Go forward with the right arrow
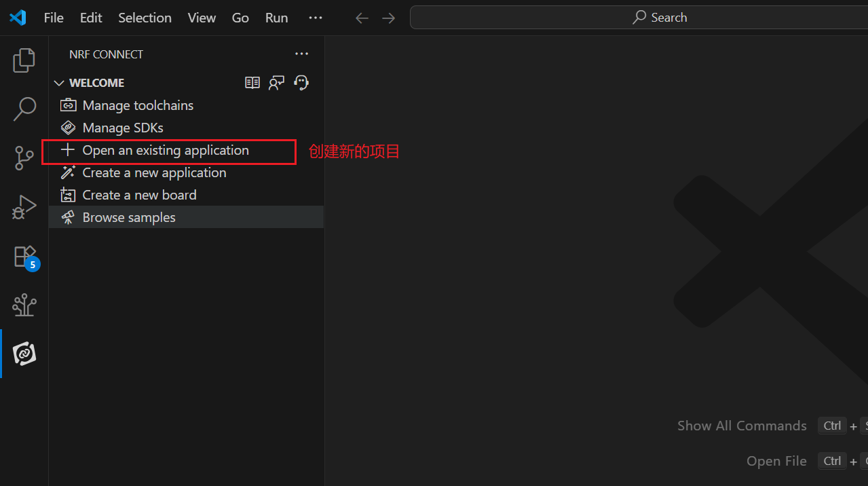This screenshot has width=868, height=486. click(388, 18)
